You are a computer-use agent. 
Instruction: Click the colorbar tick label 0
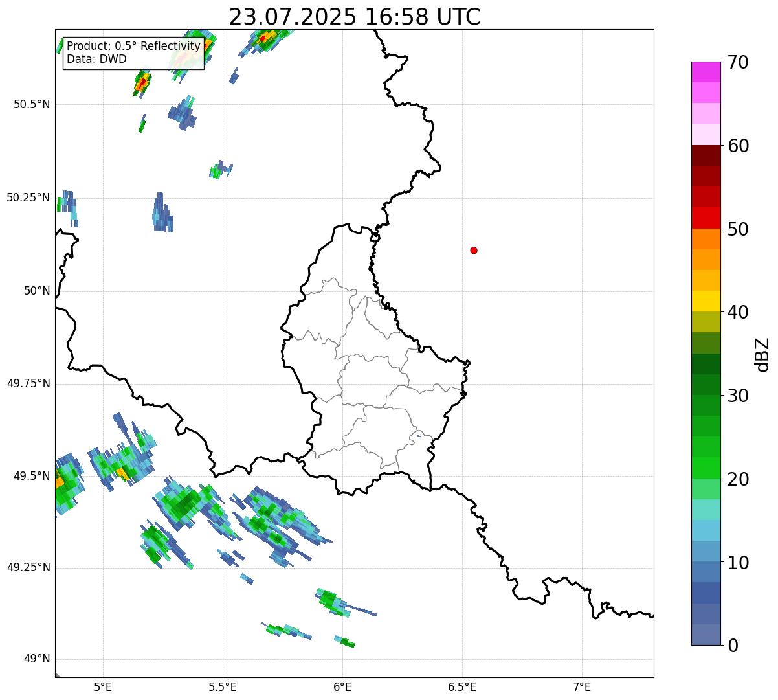[x=733, y=646]
